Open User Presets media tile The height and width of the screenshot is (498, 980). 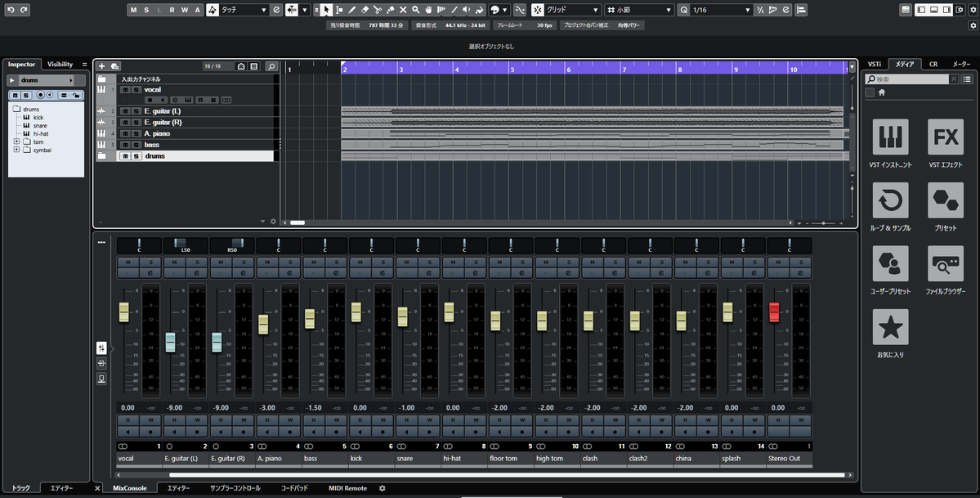(x=890, y=263)
